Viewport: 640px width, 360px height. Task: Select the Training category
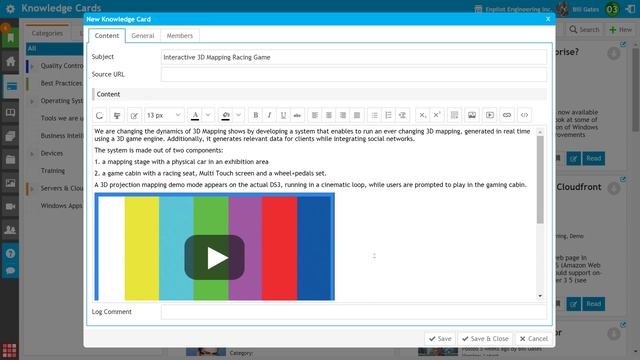tap(53, 171)
